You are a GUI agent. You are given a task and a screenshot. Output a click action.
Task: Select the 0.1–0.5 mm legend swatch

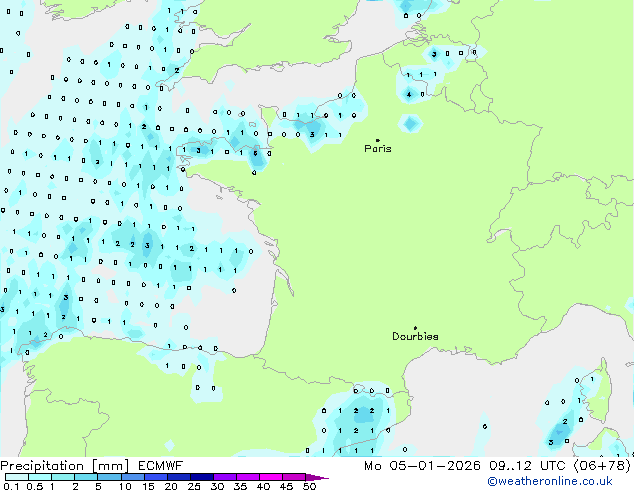point(17,477)
